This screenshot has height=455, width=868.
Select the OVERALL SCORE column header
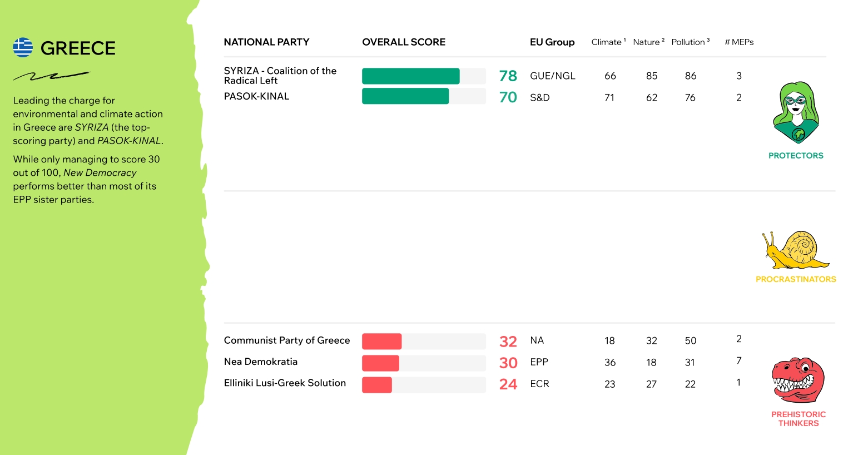(x=404, y=42)
